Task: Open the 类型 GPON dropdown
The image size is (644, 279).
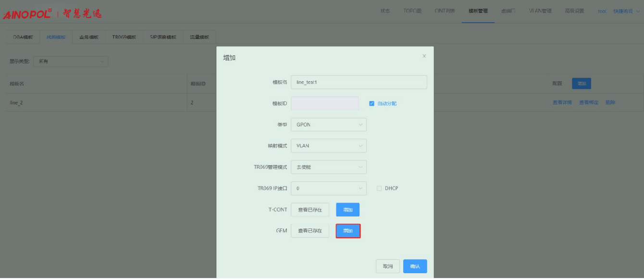Action: 329,125
